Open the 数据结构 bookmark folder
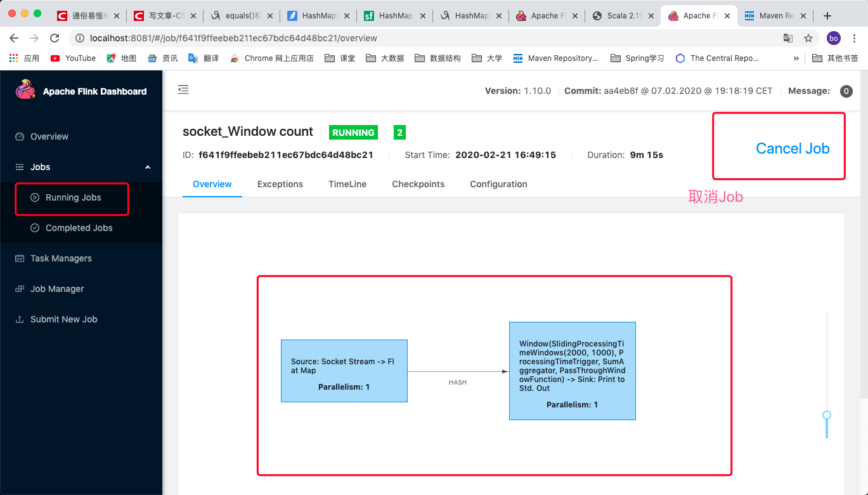 tap(437, 58)
